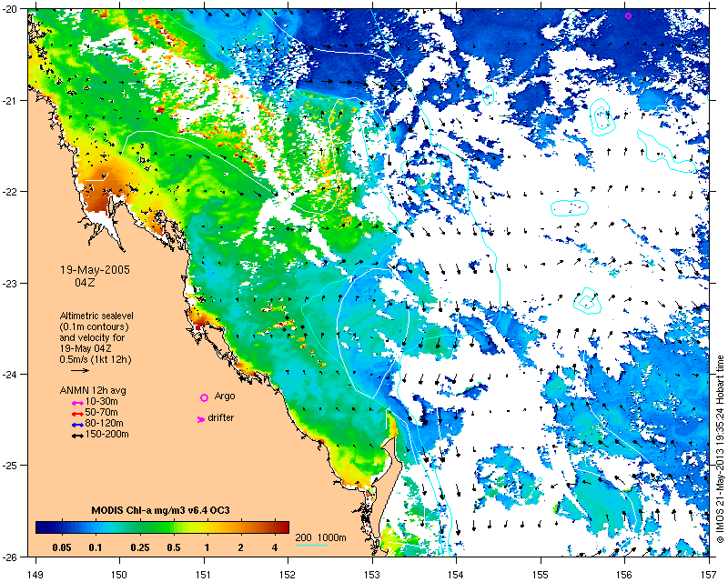
Task: Click the 'drifter' legend label
Action: click(x=221, y=417)
